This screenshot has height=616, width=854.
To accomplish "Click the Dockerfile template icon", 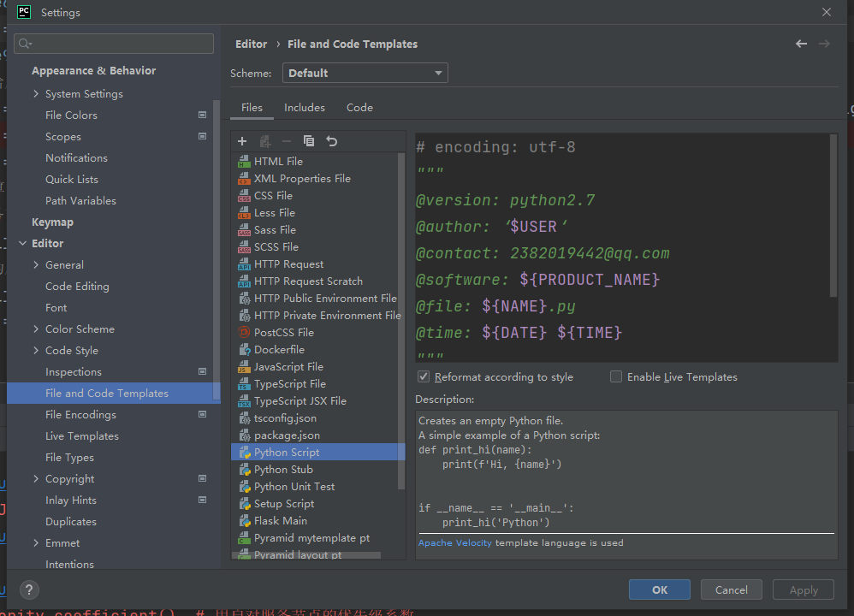I will (245, 350).
